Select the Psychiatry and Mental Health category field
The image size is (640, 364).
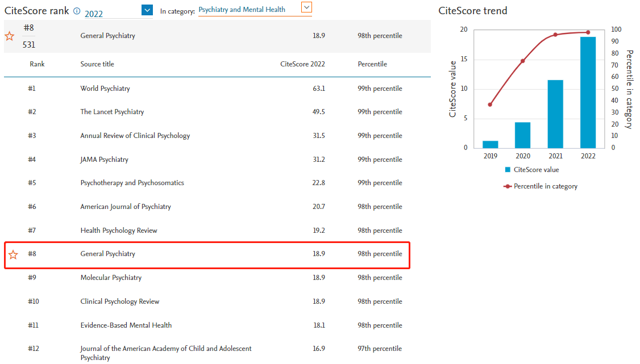[x=248, y=10]
